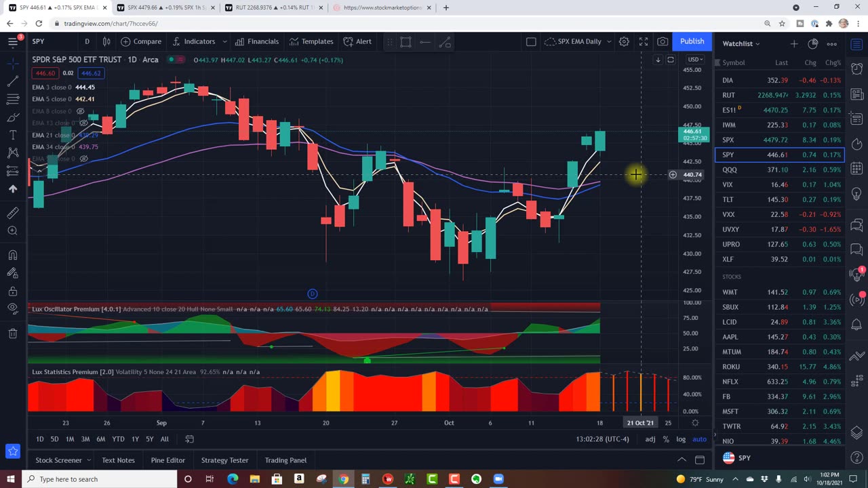The image size is (868, 488).
Task: Open the Indicators dialog
Action: [x=194, y=41]
